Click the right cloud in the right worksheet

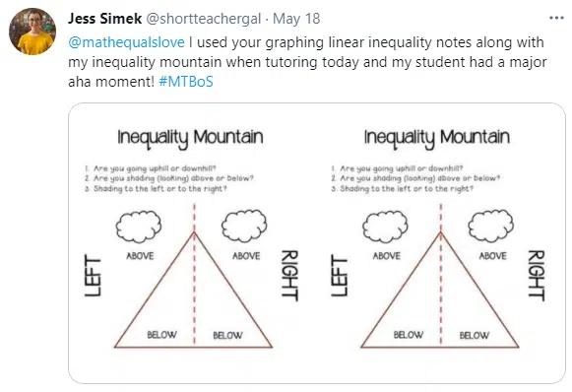(x=491, y=226)
